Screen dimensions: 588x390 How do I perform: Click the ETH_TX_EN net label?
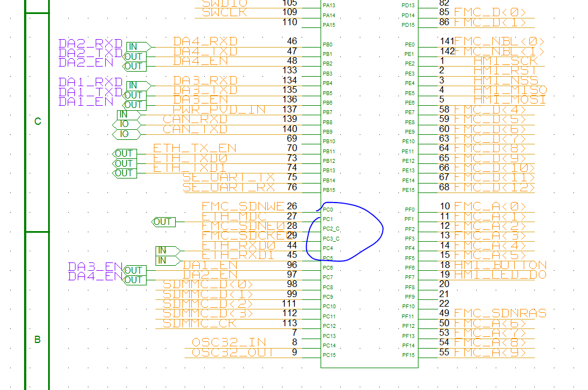[195, 148]
